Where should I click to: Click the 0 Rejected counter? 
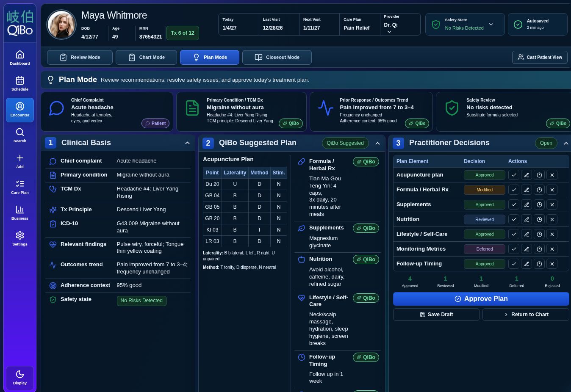552,282
